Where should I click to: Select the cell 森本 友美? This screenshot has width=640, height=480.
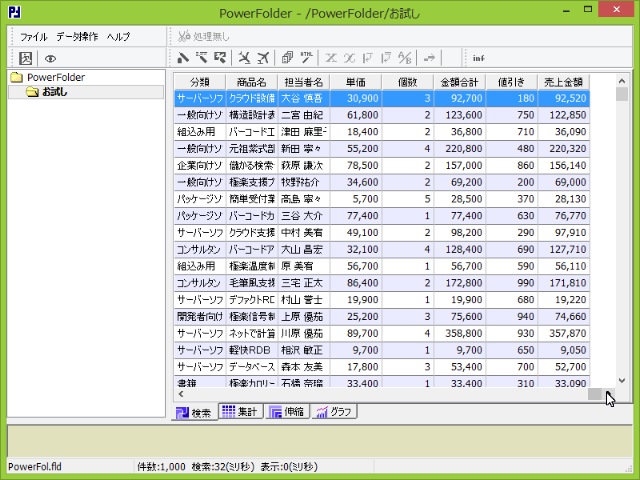tap(304, 367)
